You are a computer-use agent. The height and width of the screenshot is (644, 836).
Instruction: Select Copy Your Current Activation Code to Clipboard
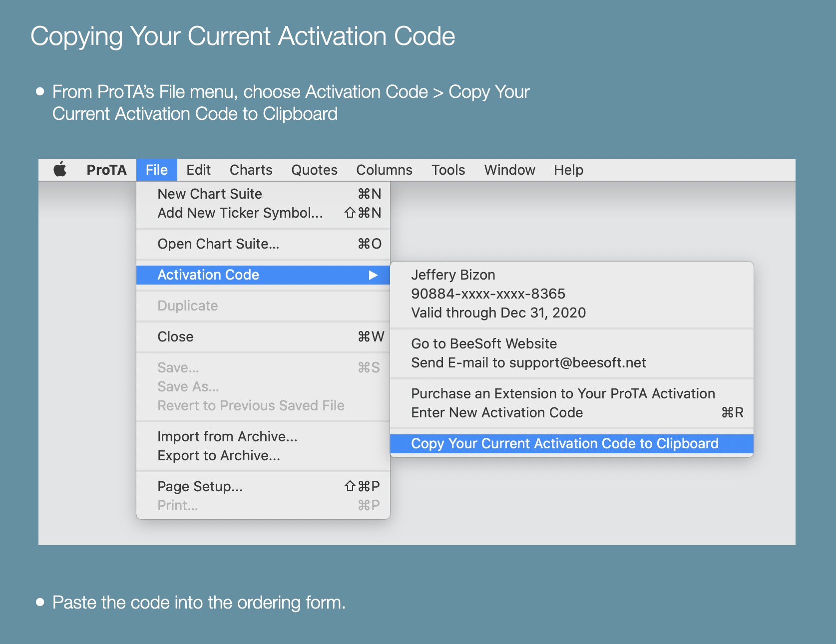(564, 443)
